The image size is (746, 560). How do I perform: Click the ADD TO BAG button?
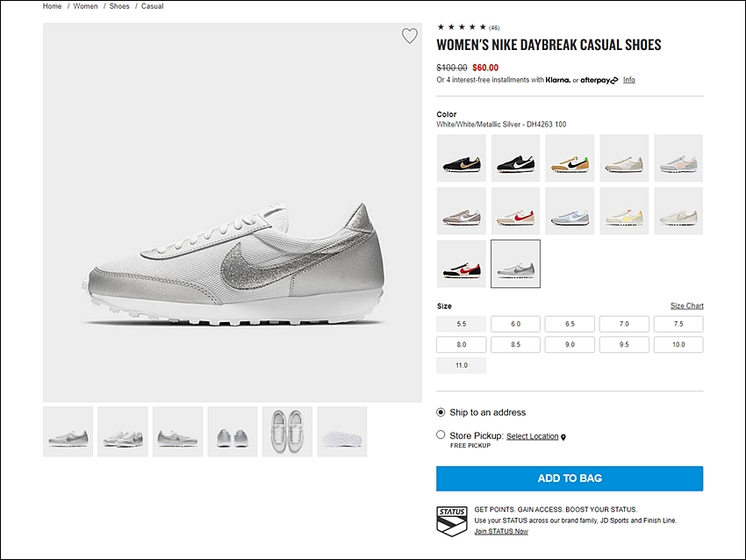pos(570,478)
